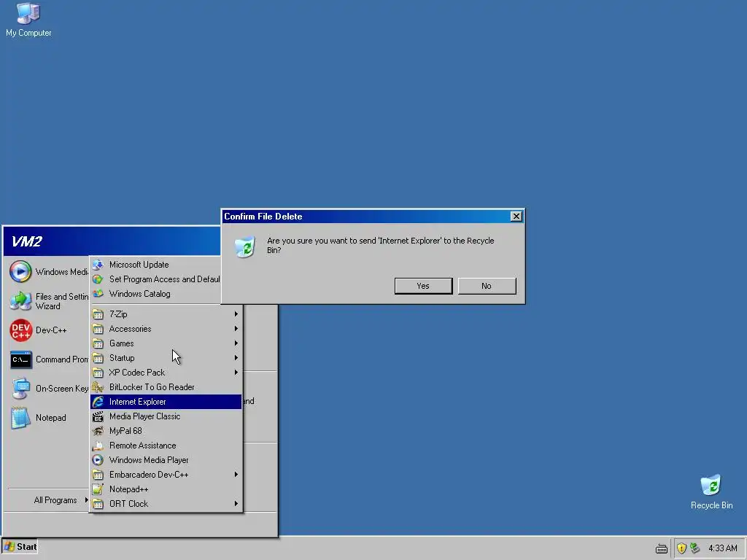747x560 pixels.
Task: Expand the 7-Zip submenu arrow
Action: pyautogui.click(x=236, y=314)
